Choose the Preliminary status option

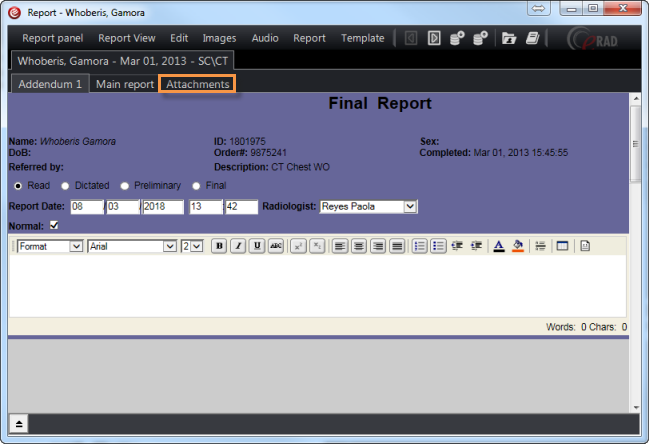click(125, 185)
